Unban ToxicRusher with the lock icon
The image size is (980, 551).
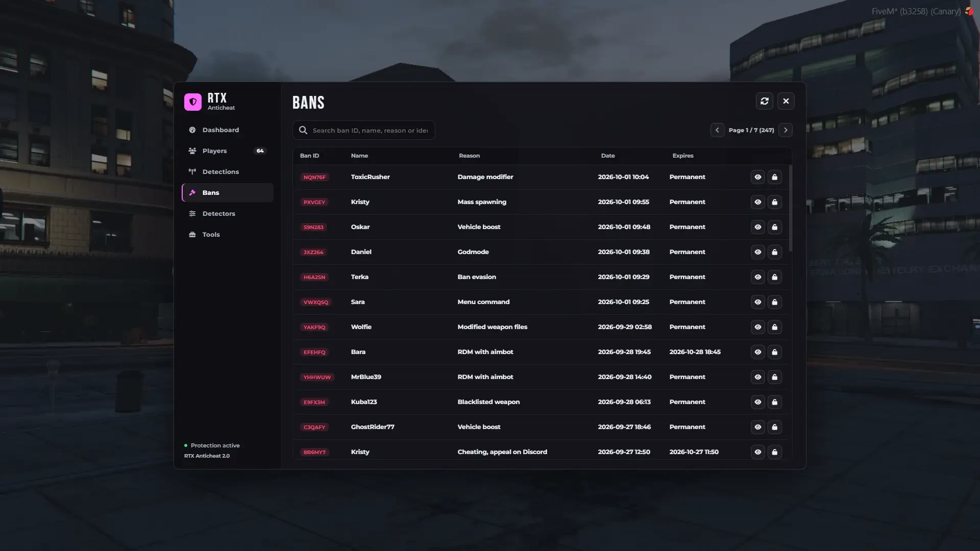[774, 177]
